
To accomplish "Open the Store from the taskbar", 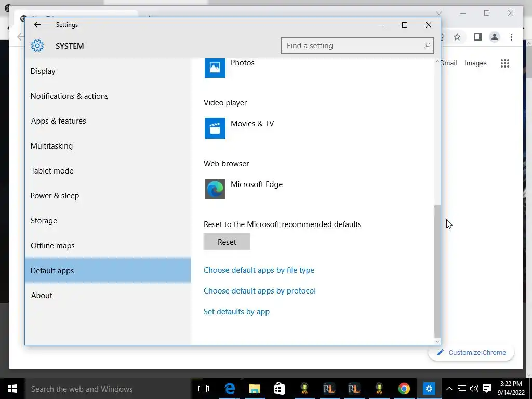I will point(279,389).
